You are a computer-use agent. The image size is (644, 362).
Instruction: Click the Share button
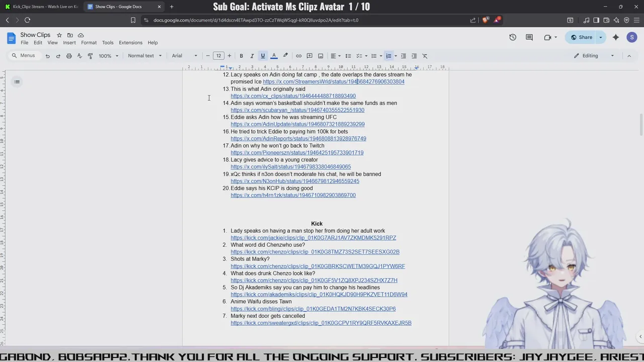[x=581, y=37]
